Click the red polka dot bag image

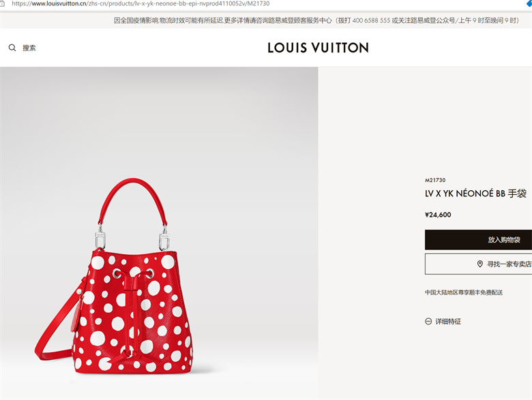(x=115, y=276)
